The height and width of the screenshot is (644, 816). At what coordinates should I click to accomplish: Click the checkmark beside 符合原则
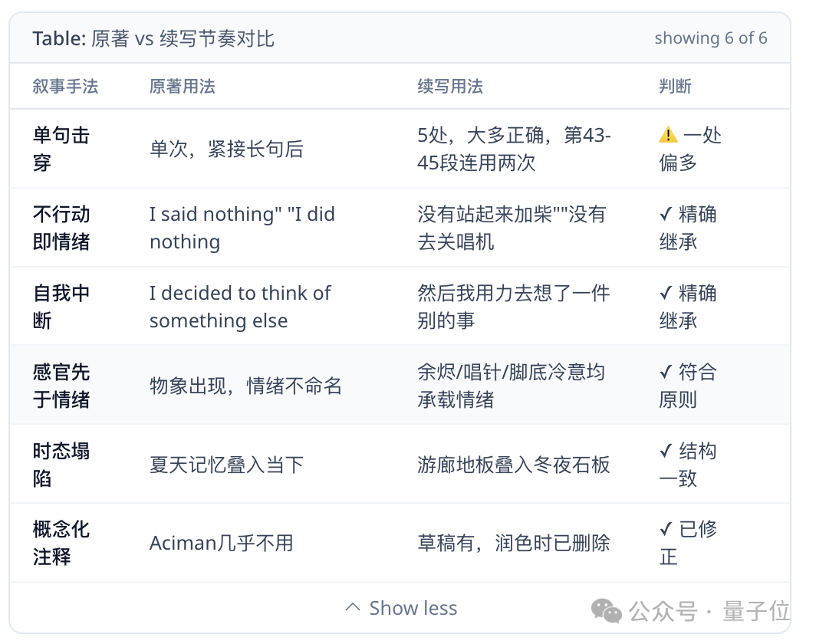coord(666,372)
